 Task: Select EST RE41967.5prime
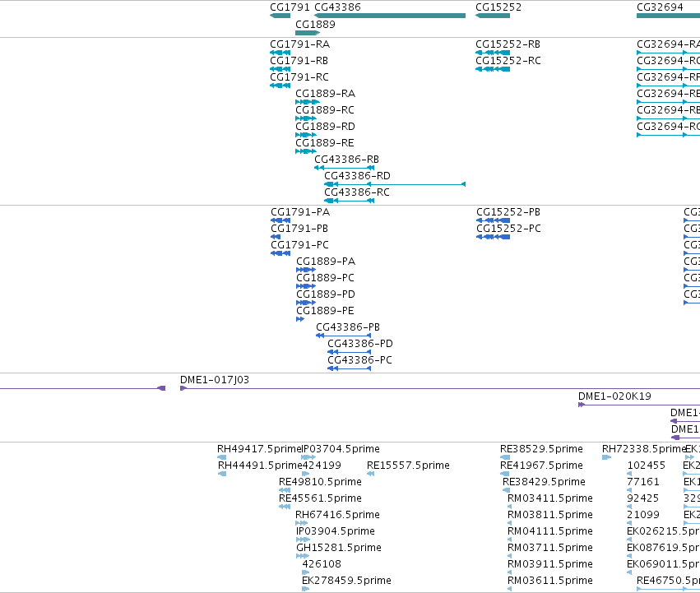[541, 466]
